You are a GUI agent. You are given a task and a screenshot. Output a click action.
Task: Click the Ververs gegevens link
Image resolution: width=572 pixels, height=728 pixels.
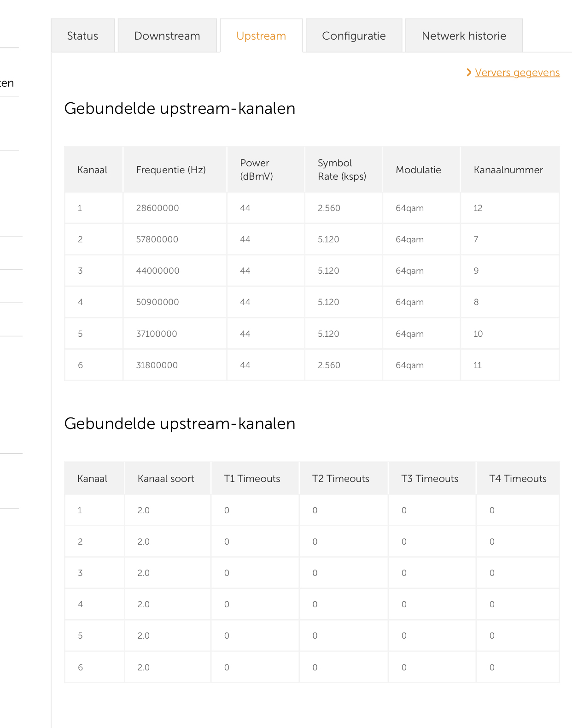[x=517, y=73]
